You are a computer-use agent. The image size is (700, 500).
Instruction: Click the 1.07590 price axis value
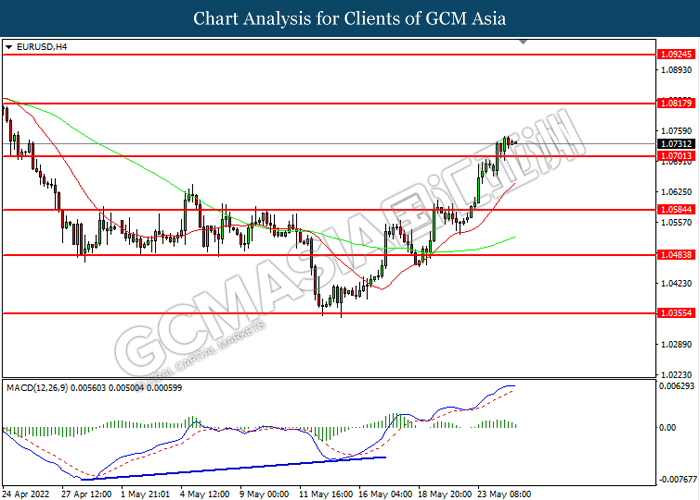676,131
